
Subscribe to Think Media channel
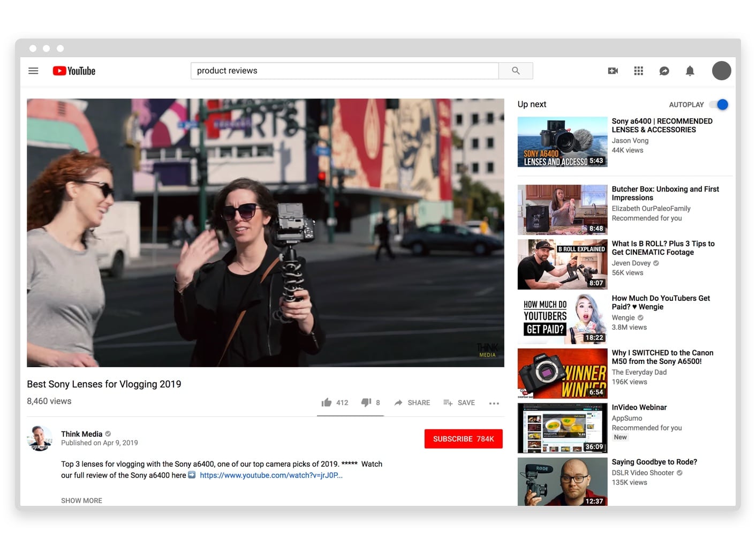point(463,439)
